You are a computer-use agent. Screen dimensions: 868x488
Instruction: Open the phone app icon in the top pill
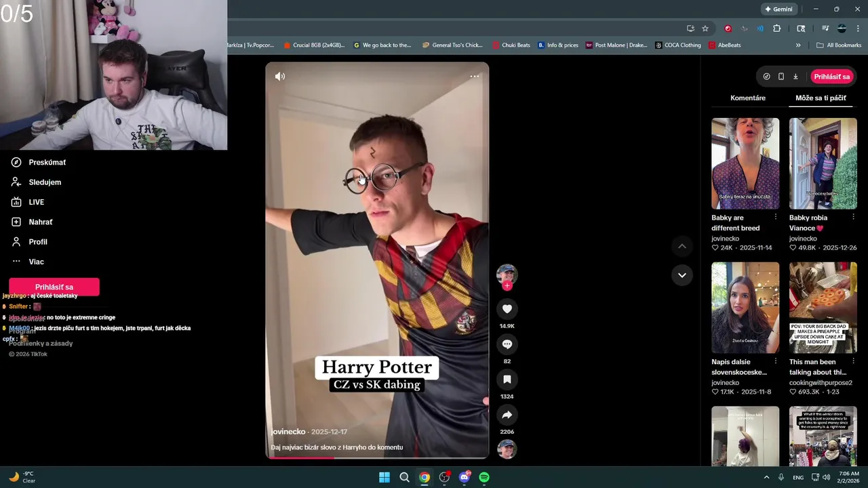pos(781,77)
